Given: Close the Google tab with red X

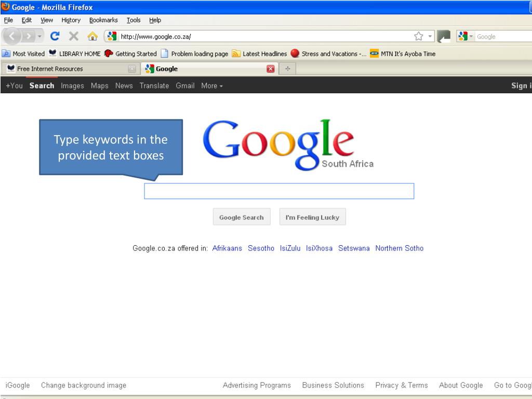Looking at the screenshot, I should coord(270,69).
